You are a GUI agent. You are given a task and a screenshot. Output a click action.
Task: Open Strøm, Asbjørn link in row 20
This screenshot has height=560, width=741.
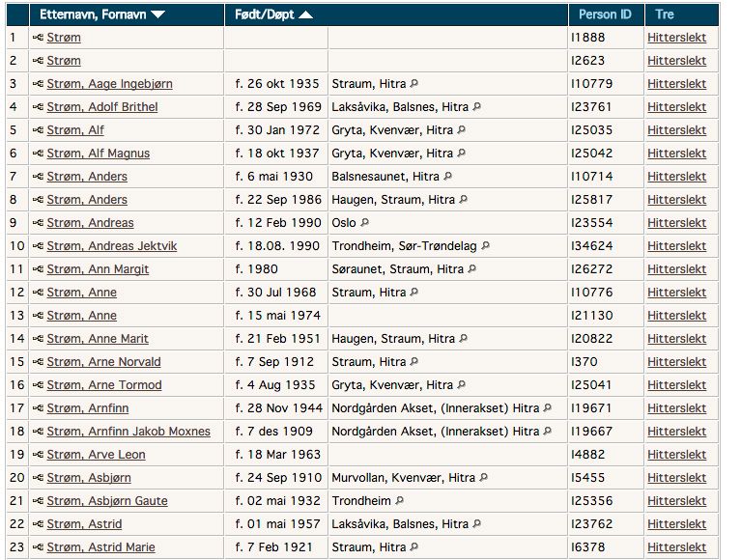(x=89, y=477)
